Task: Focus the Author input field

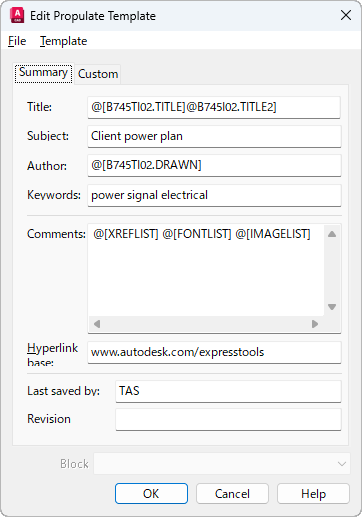Action: pyautogui.click(x=214, y=165)
